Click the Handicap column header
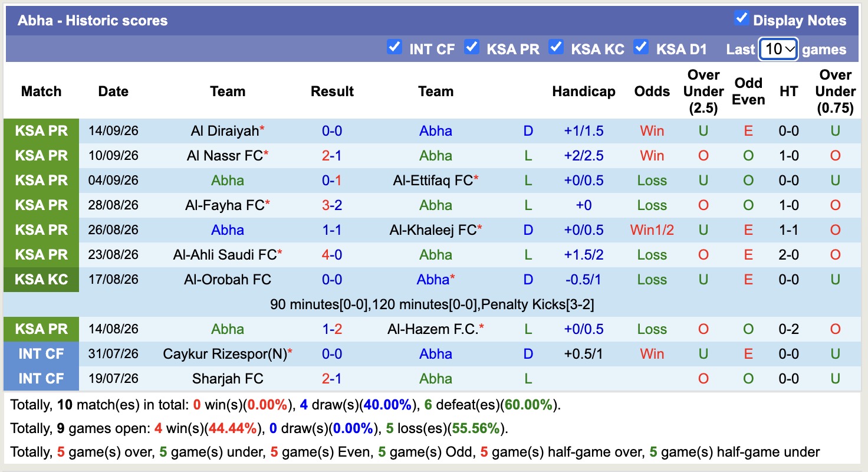 584,91
